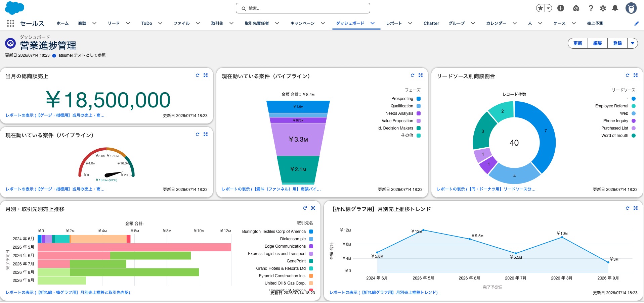Refresh the リードソース別商談割合 widget
Viewport: 644px width, 303px height.
[628, 75]
